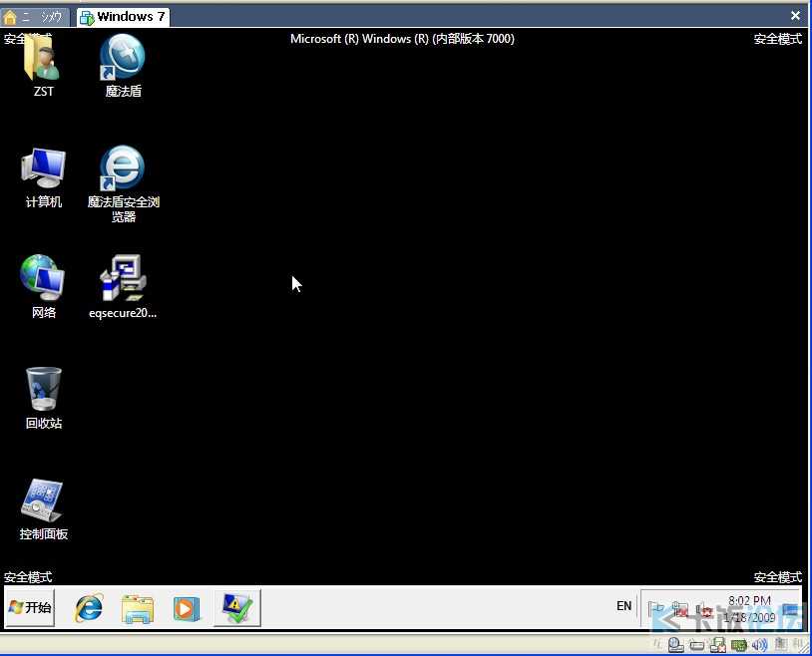Screen dimensions: 812x656
Task: Click the 魔法盾安全浏览器 browser shortcut
Action: point(123,183)
